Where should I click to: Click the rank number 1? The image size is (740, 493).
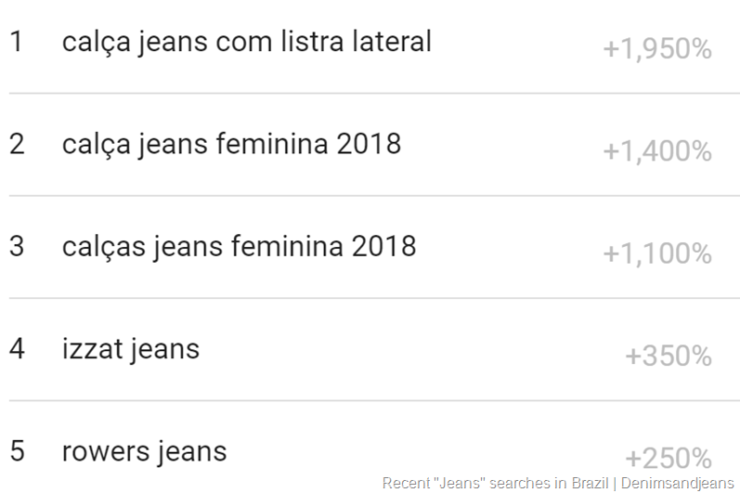click(16, 42)
